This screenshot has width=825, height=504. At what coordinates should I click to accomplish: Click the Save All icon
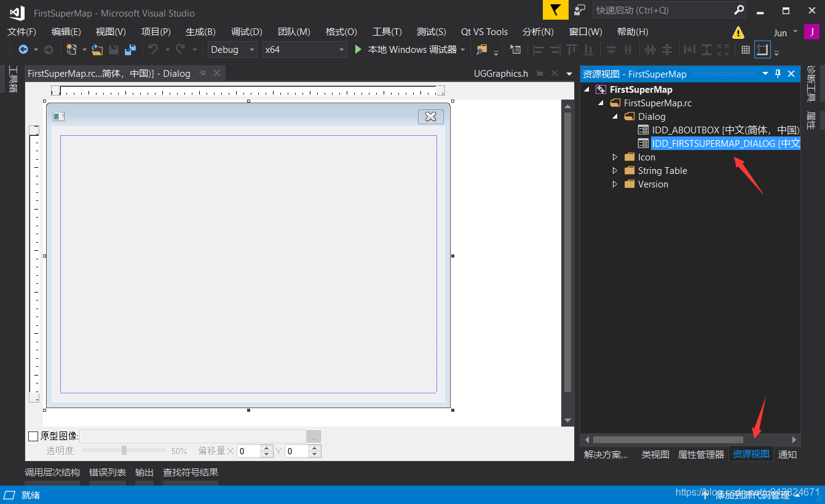[x=131, y=50]
